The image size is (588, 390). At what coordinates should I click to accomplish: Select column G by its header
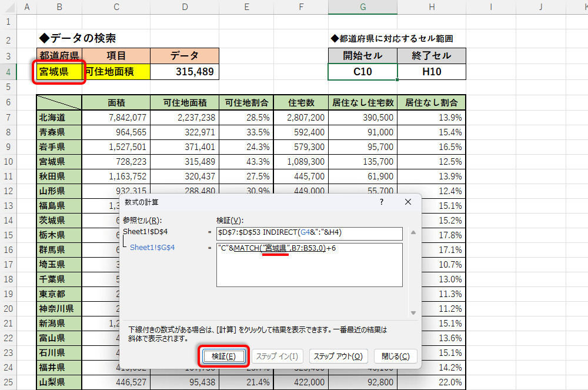tap(363, 7)
